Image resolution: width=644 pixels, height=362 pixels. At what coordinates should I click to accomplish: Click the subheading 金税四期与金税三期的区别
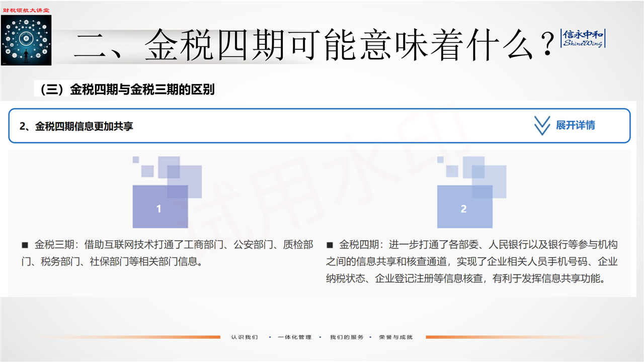click(x=125, y=90)
